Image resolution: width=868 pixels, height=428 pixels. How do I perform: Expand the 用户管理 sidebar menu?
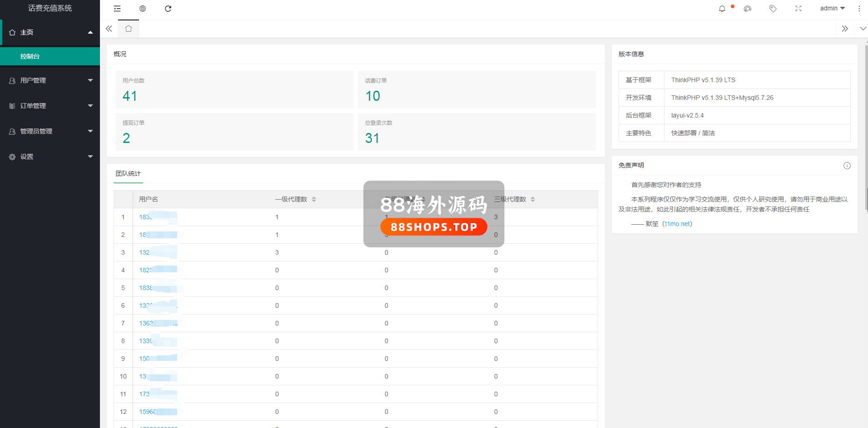point(50,80)
